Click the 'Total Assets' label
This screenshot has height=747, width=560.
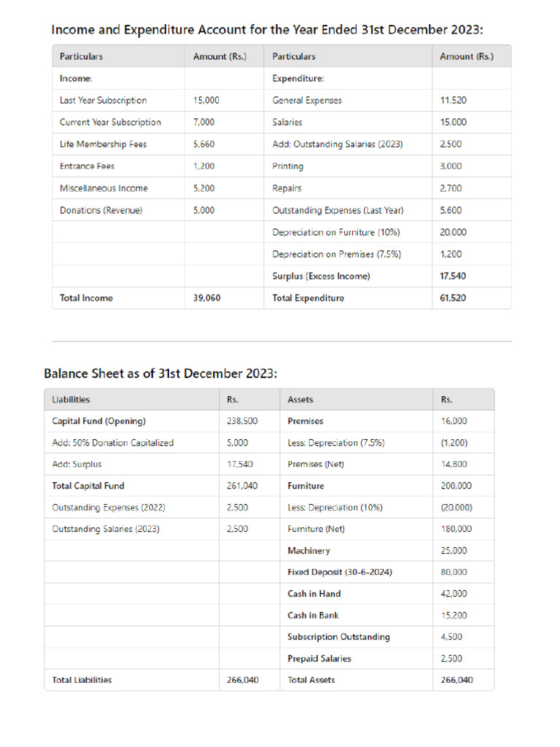(311, 680)
